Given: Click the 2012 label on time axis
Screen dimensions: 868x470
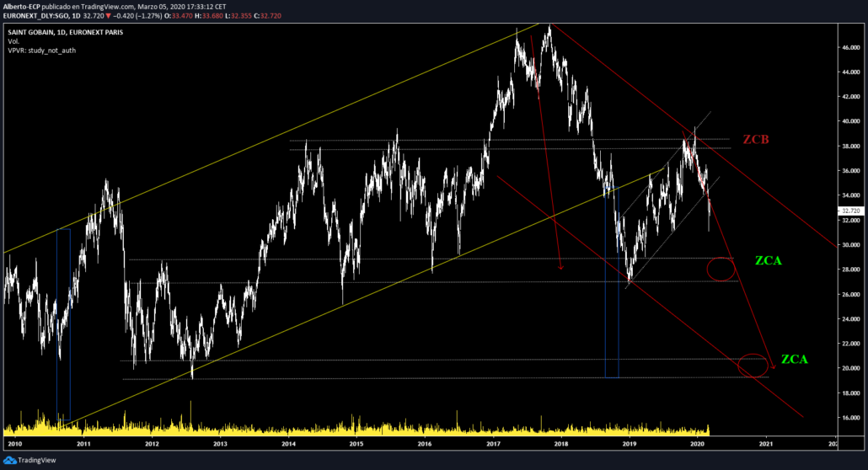Looking at the screenshot, I should [x=152, y=443].
